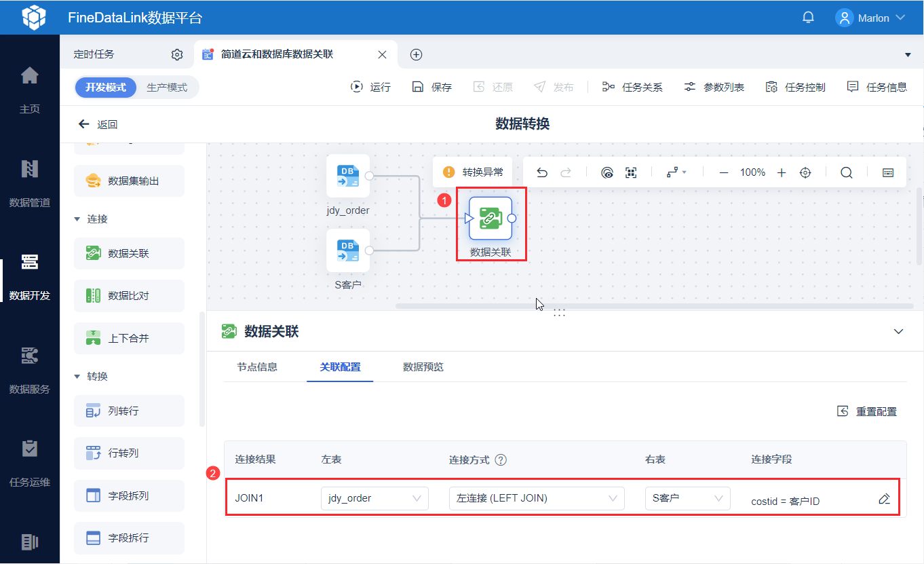Viewport: 924px width, 564px height.
Task: Open the 左表 jdy_order dropdown
Action: click(374, 498)
